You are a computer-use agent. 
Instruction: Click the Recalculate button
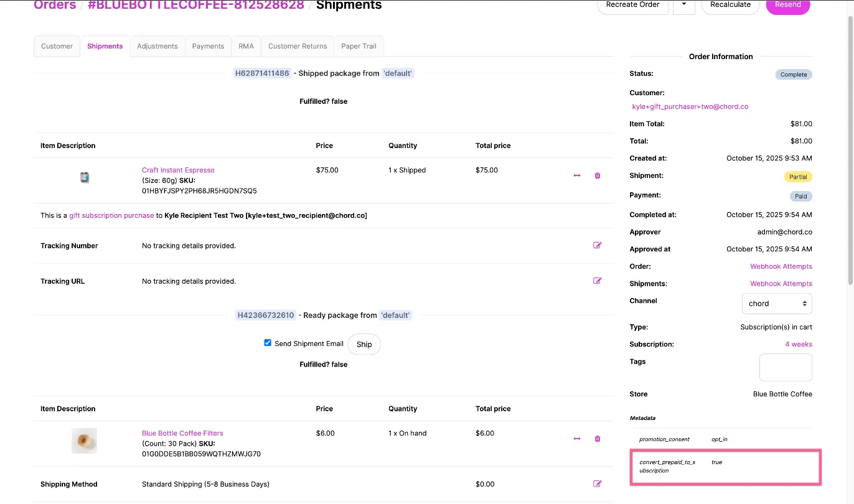coord(731,5)
